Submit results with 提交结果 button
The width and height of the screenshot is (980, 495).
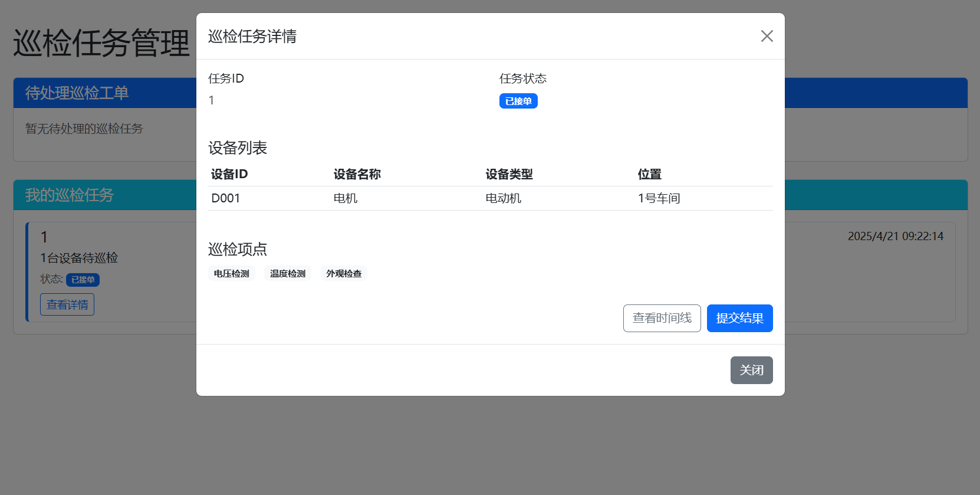[739, 318]
